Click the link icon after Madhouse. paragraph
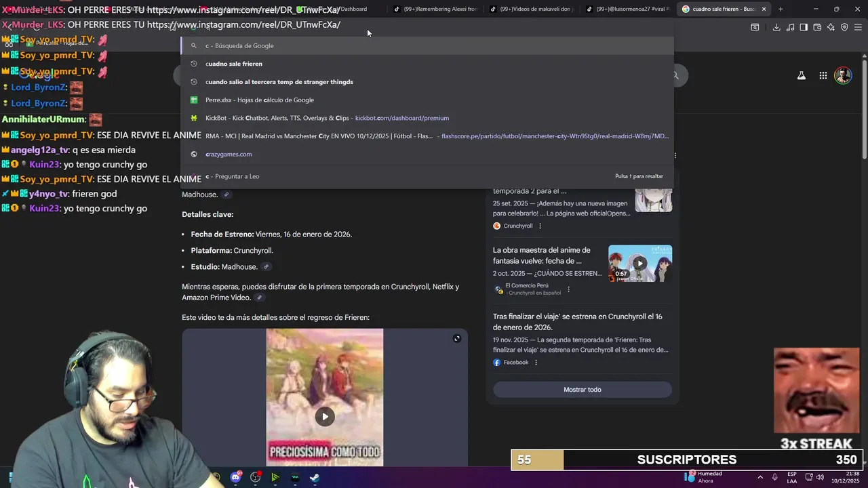 pos(226,195)
